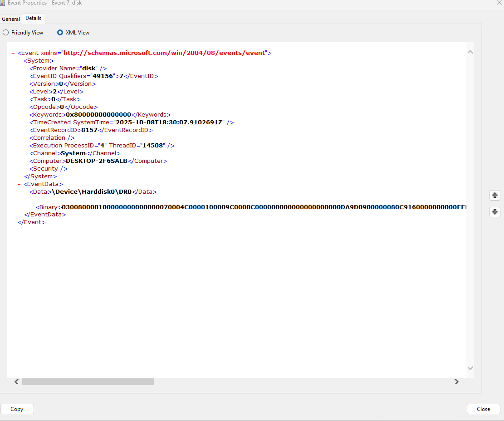Image resolution: width=504 pixels, height=421 pixels.
Task: Select the XML View radio button
Action: [x=60, y=33]
